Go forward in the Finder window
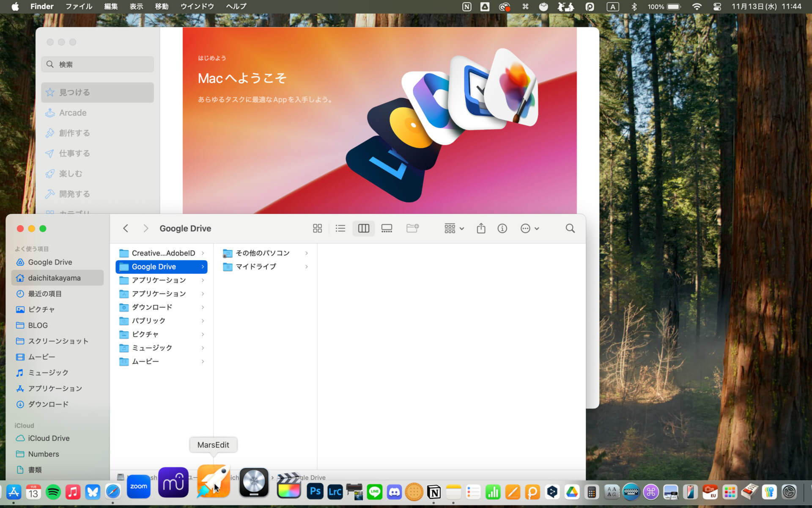812x508 pixels. 146,229
